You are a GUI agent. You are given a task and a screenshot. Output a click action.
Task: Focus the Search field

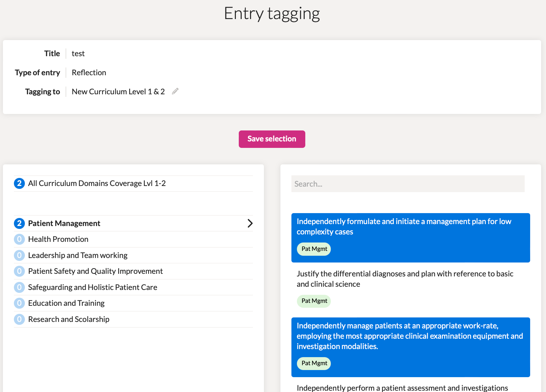[408, 184]
